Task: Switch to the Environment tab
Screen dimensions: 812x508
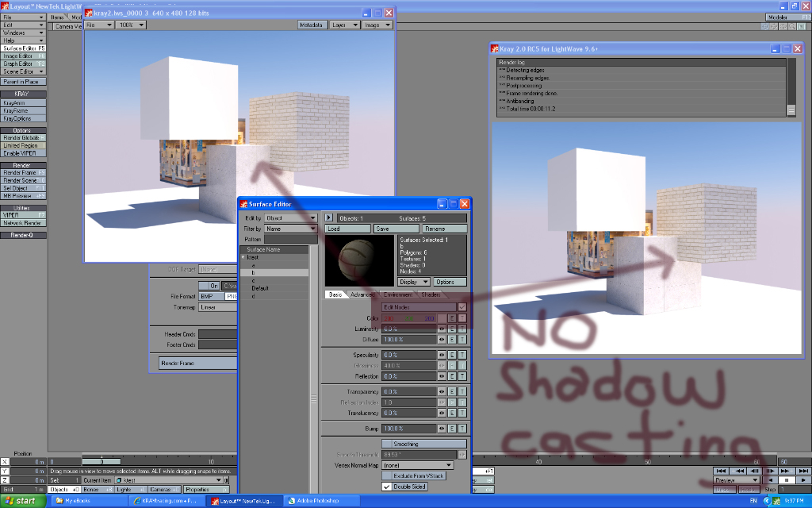Action: click(x=397, y=294)
